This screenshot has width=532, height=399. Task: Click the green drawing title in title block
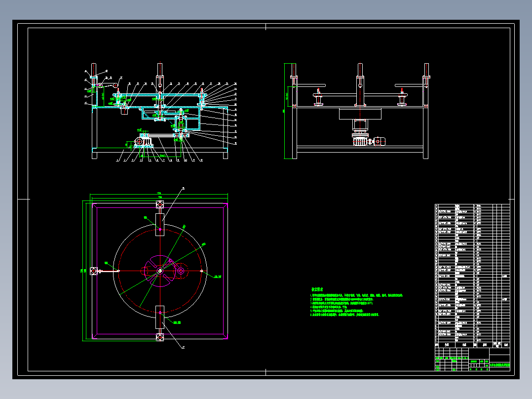pos(500,365)
